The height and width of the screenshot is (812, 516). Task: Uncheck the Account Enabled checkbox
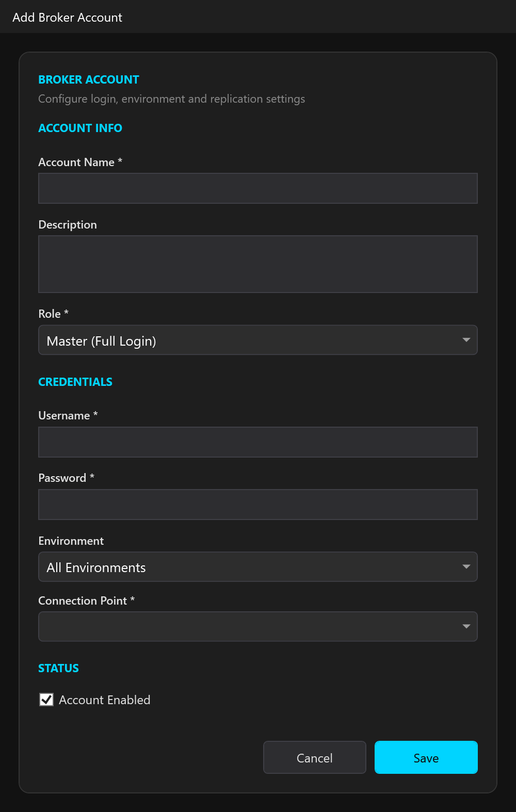[46, 700]
